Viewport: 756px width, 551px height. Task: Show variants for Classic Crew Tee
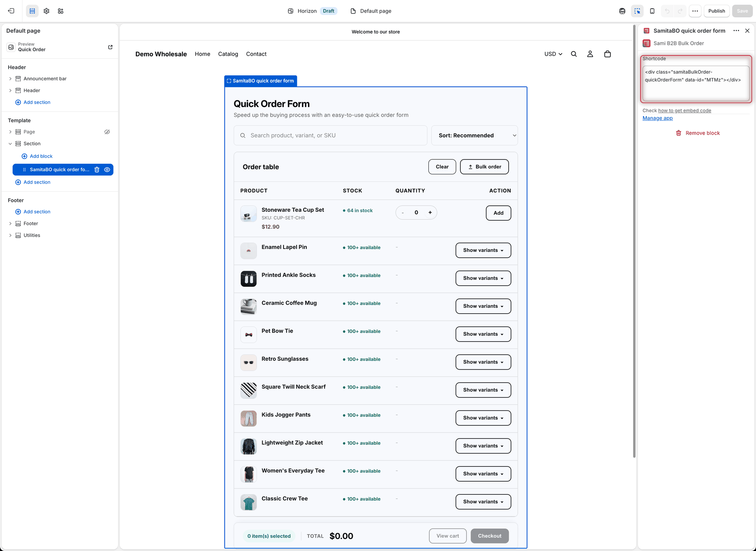coord(483,502)
